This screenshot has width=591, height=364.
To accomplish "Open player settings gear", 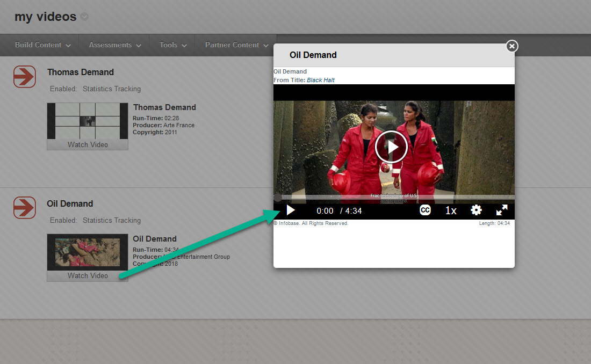I will (x=477, y=210).
